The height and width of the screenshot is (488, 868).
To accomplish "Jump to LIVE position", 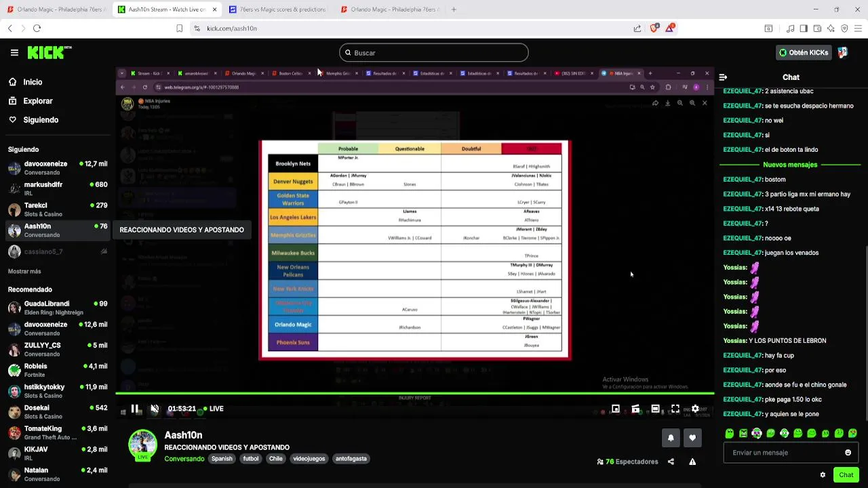I will pos(213,409).
